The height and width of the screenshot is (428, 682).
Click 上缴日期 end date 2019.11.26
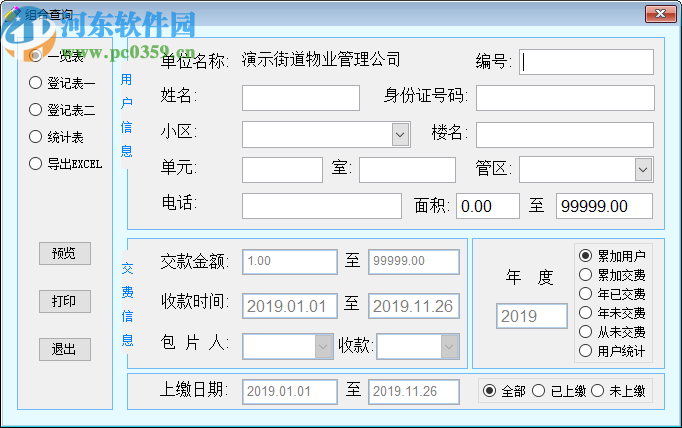click(414, 392)
